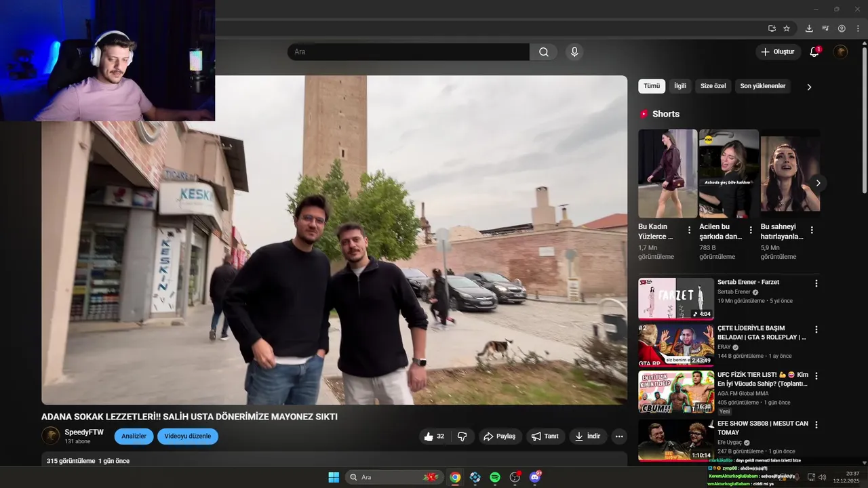Select the Size özel filter chip
Screen dimensions: 868x488
click(713, 87)
